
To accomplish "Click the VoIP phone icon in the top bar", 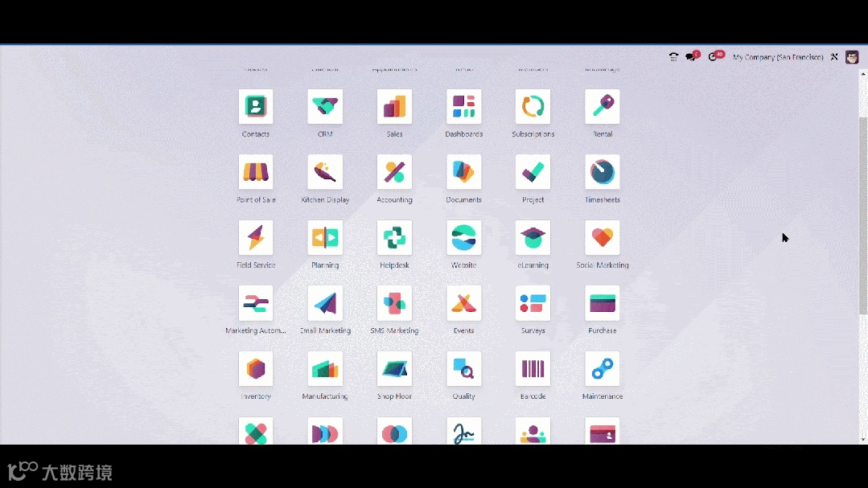I will click(673, 57).
